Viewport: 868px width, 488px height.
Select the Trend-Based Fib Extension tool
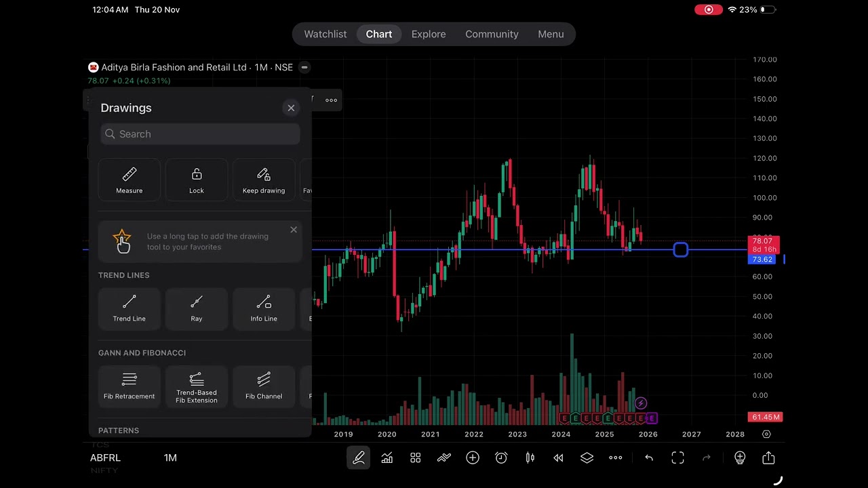click(197, 386)
